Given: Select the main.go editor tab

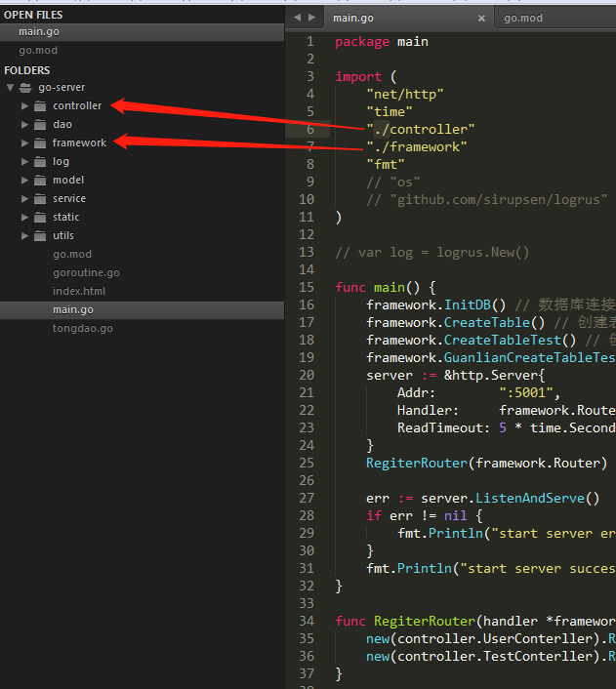Looking at the screenshot, I should [353, 18].
